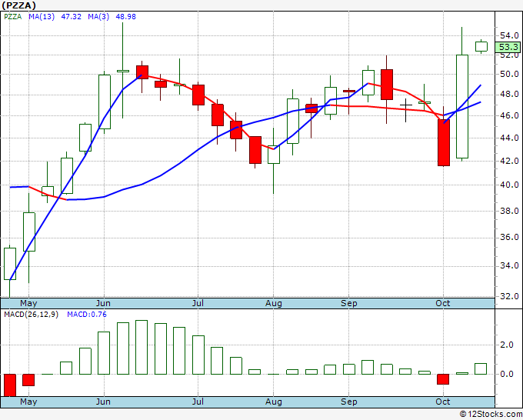Click the 2.0 label on MACD axis
This screenshot has width=523, height=420.
click(x=507, y=345)
